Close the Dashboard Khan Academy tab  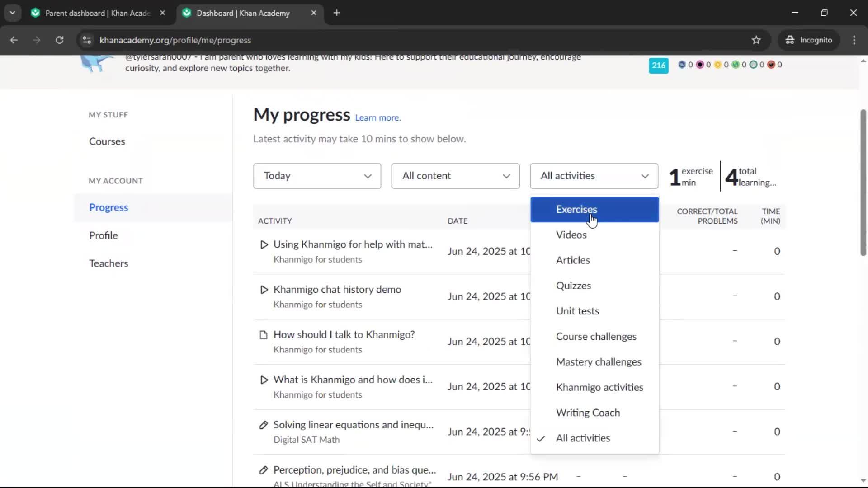[314, 13]
